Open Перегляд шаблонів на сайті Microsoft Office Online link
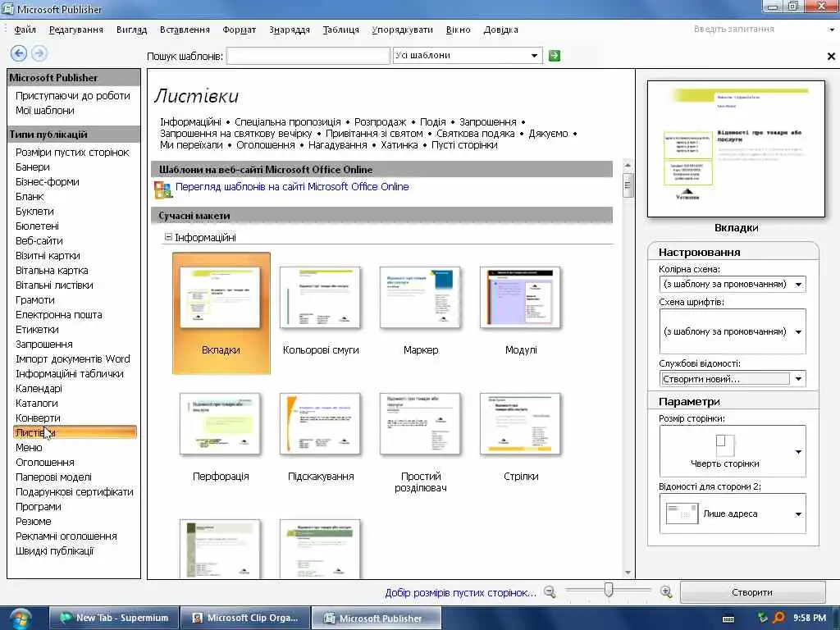The height and width of the screenshot is (630, 840). pyautogui.click(x=292, y=186)
